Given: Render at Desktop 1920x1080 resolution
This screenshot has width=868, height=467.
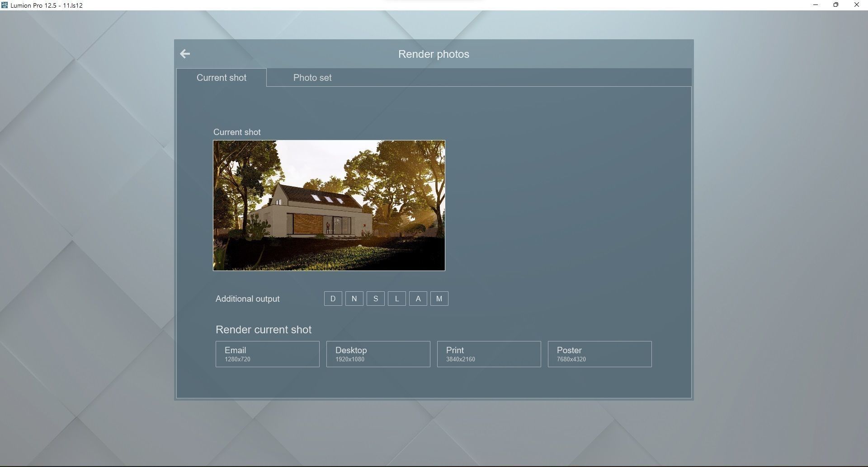Looking at the screenshot, I should click(378, 354).
